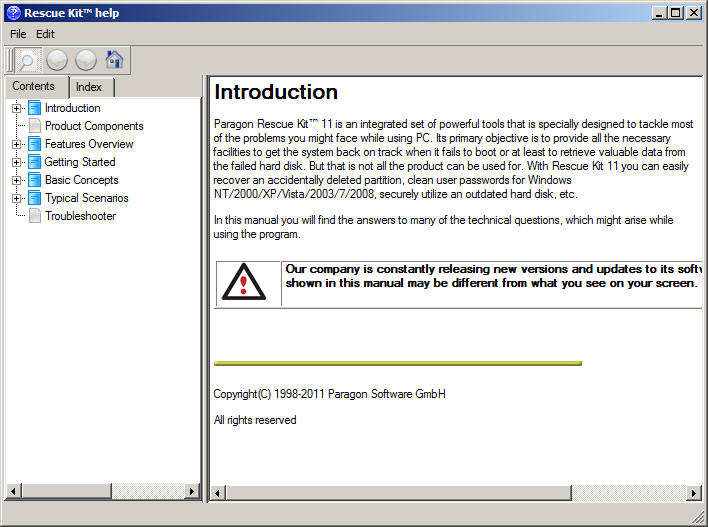708x527 pixels.
Task: Open the File menu
Action: coord(18,34)
